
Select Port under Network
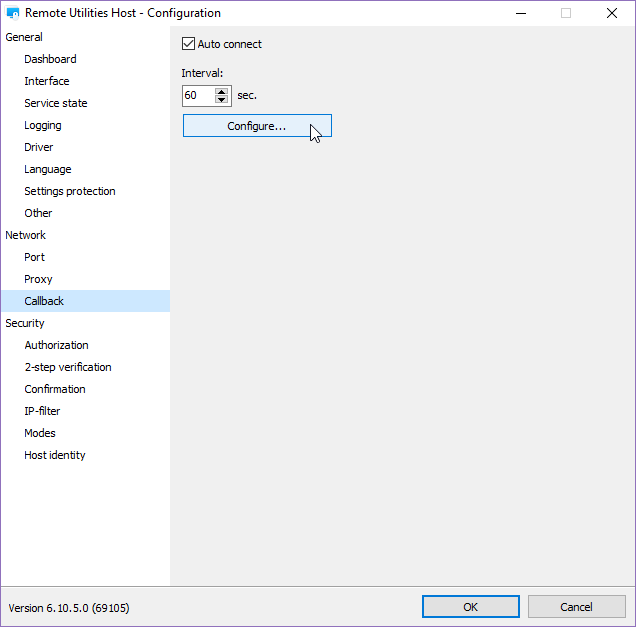click(35, 257)
